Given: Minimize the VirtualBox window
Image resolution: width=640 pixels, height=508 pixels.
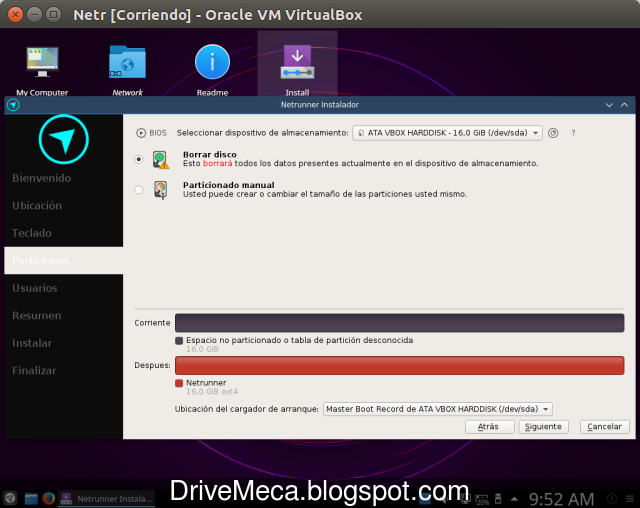Looking at the screenshot, I should (34, 15).
